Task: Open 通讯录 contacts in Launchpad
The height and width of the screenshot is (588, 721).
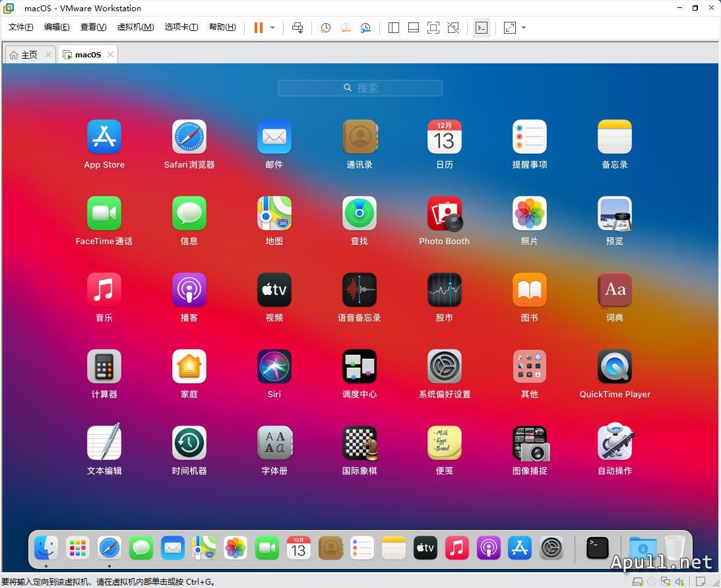Action: [x=360, y=137]
